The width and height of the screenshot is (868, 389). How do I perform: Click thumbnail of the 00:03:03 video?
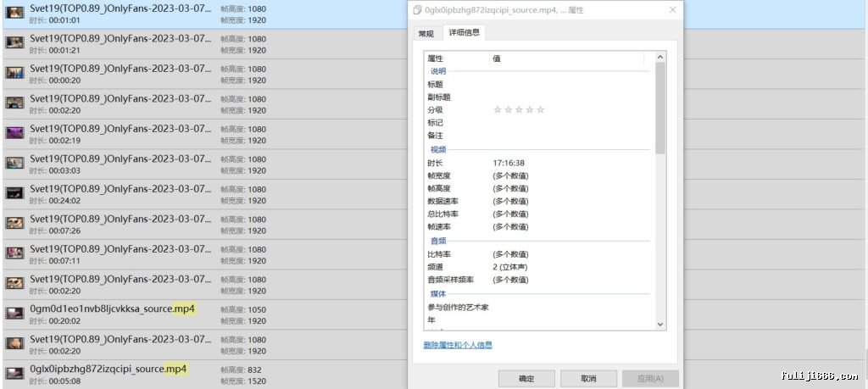coord(15,163)
